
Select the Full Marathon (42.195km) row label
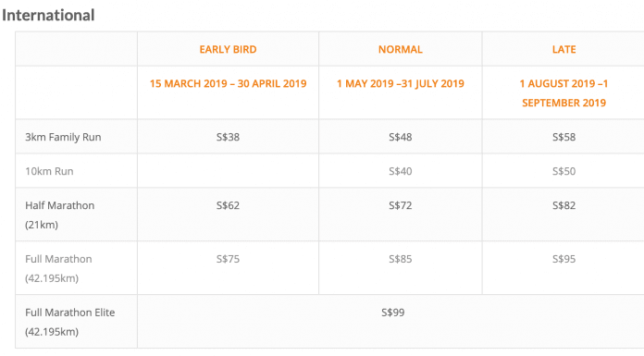point(58,268)
